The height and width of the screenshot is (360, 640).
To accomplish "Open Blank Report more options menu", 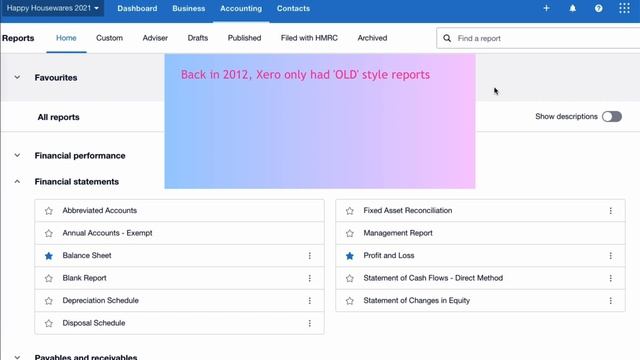I will point(309,278).
